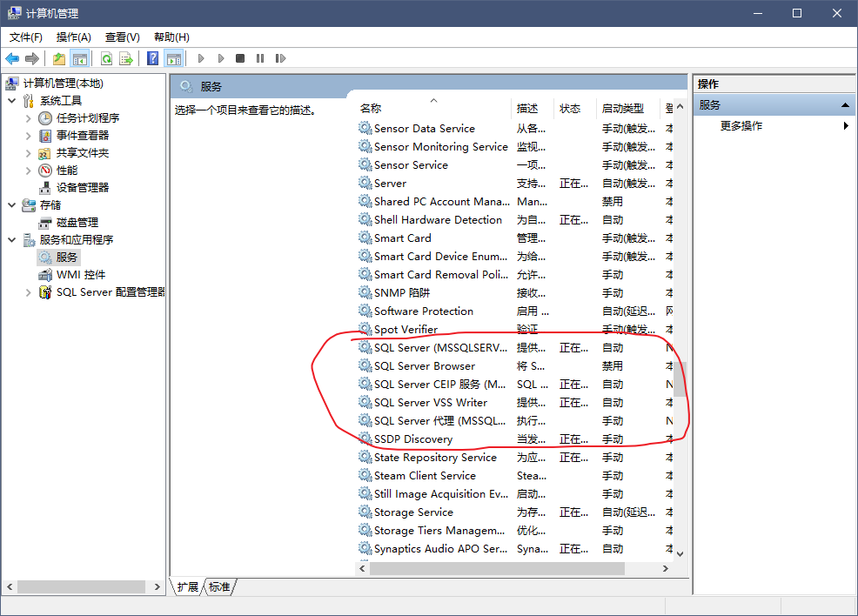The height and width of the screenshot is (616, 858).
Task: Switch to the 标准 tab
Action: coord(219,587)
